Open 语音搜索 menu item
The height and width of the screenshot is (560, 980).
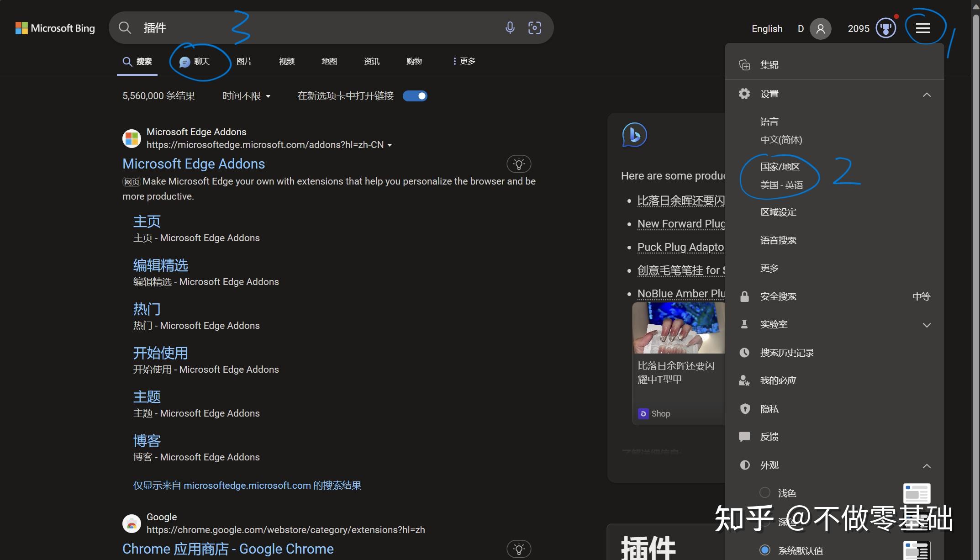(x=778, y=240)
